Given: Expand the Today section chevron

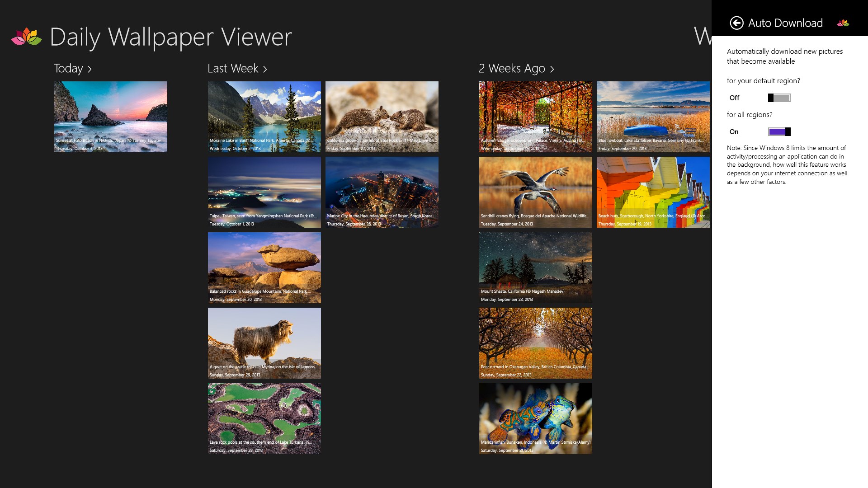Looking at the screenshot, I should 90,69.
